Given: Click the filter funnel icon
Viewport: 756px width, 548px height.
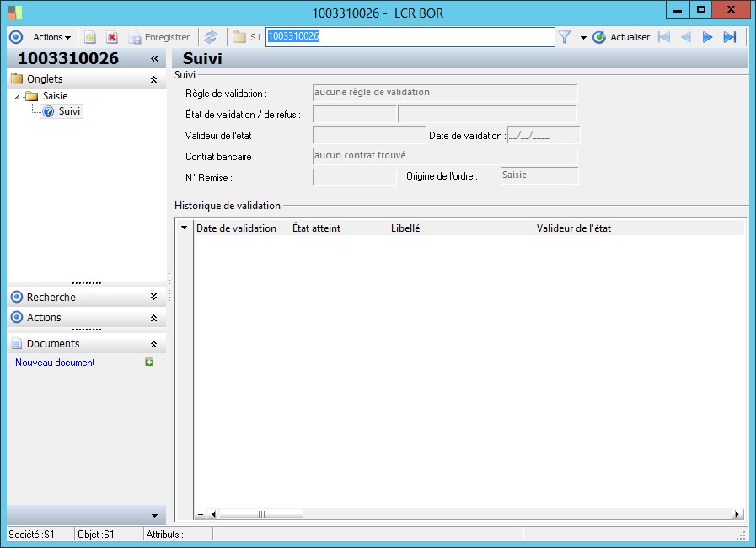Looking at the screenshot, I should (x=565, y=37).
